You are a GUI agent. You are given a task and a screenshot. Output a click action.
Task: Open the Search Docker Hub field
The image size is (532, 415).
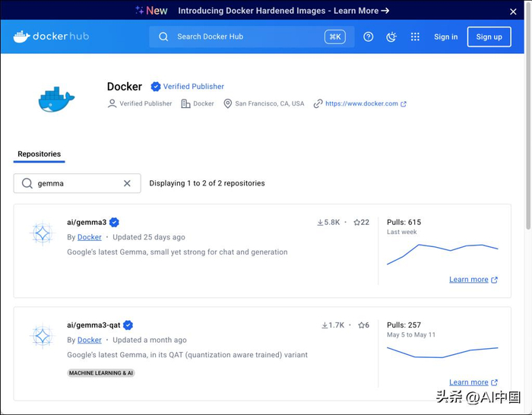pyautogui.click(x=252, y=36)
